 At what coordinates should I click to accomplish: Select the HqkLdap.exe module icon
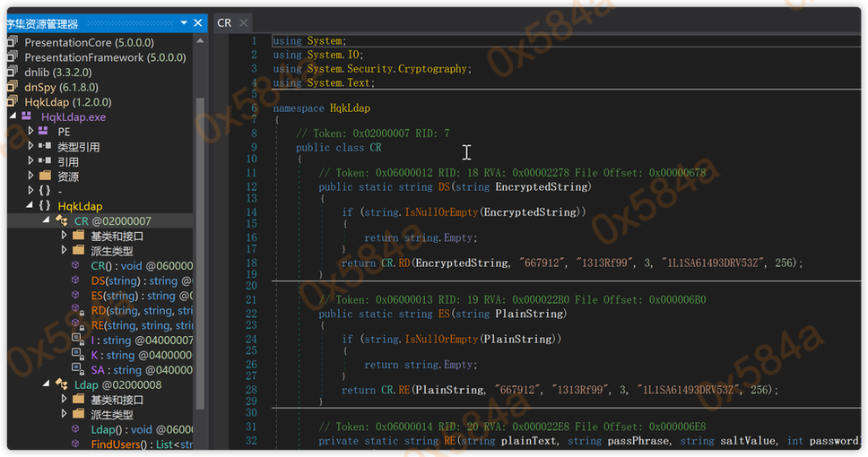pos(27,116)
